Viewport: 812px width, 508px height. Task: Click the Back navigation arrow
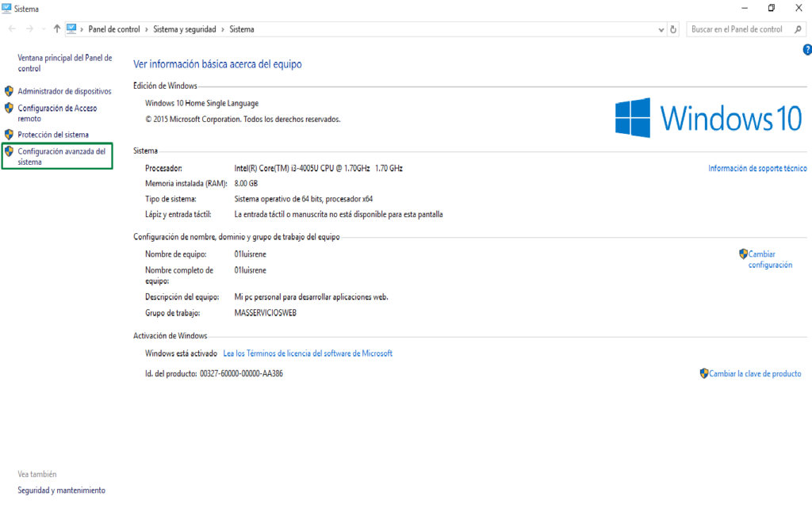[12, 29]
